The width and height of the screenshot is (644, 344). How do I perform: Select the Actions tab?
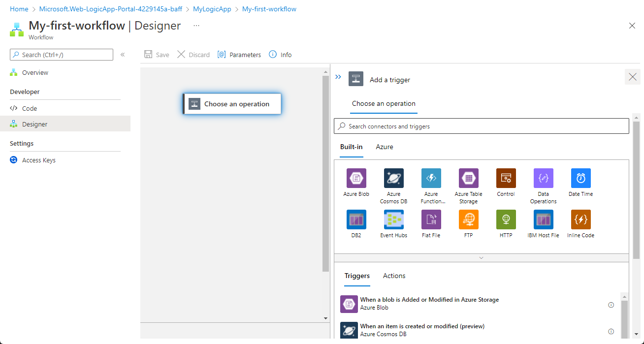[394, 276]
